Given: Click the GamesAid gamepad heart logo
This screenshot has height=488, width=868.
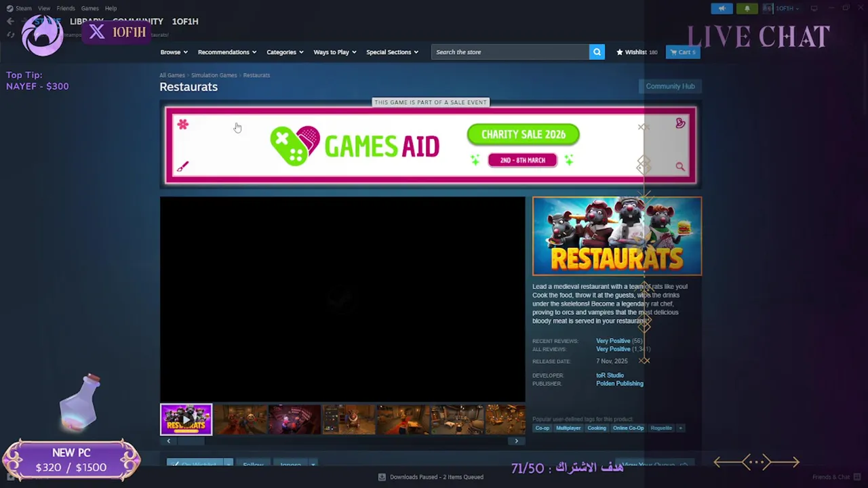Looking at the screenshot, I should (x=295, y=146).
